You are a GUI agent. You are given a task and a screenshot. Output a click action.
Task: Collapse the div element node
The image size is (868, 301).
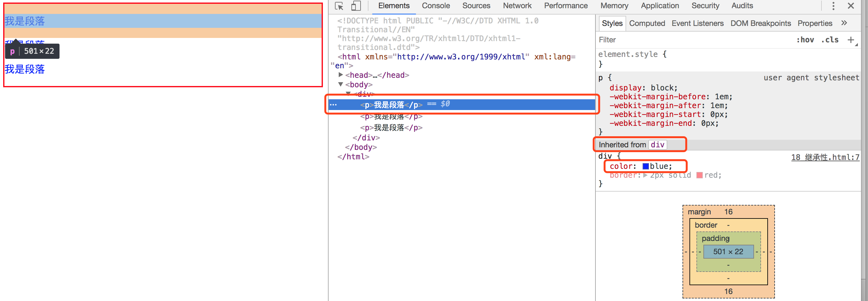click(x=349, y=93)
